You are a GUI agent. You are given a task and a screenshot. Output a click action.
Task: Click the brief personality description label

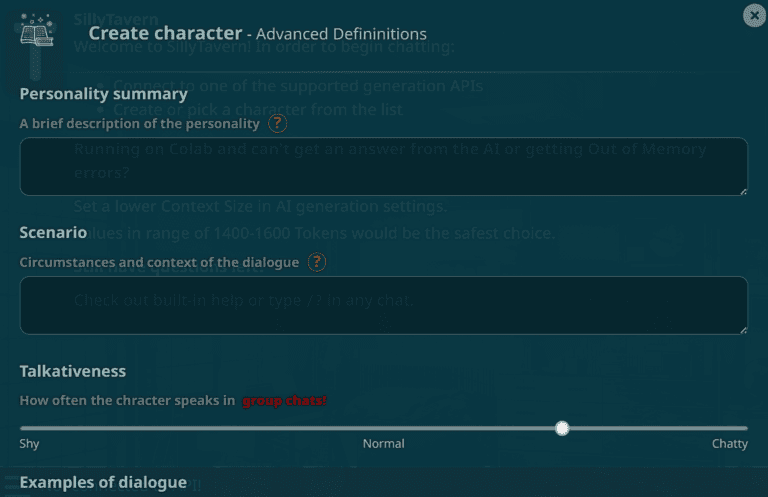140,124
